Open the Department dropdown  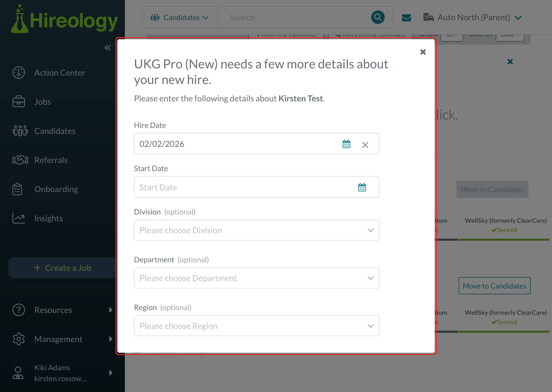256,278
